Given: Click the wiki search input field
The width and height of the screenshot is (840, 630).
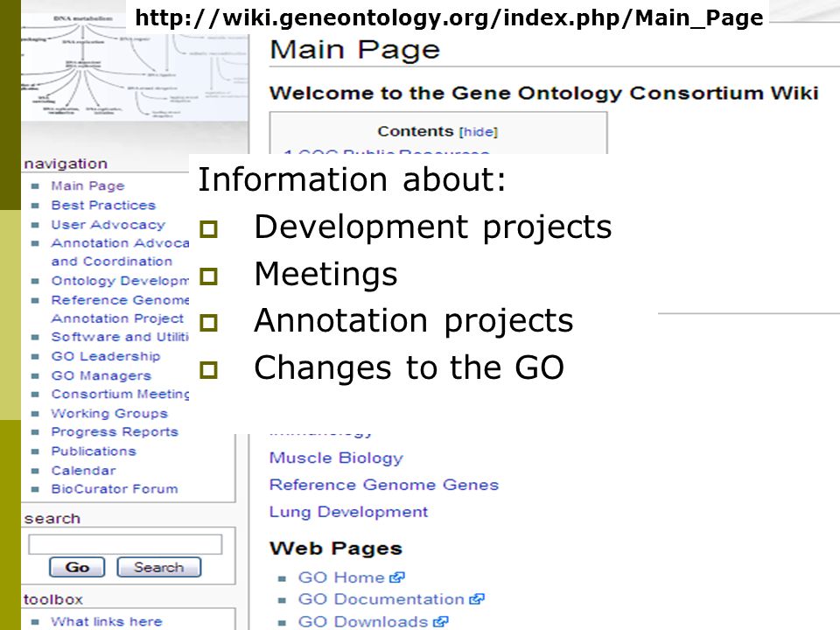Looking at the screenshot, I should (x=125, y=544).
